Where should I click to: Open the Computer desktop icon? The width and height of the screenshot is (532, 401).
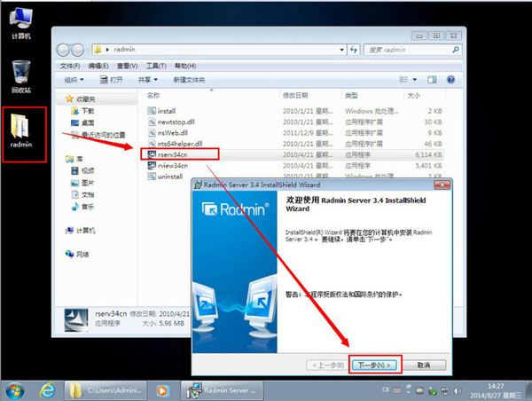coord(21,23)
